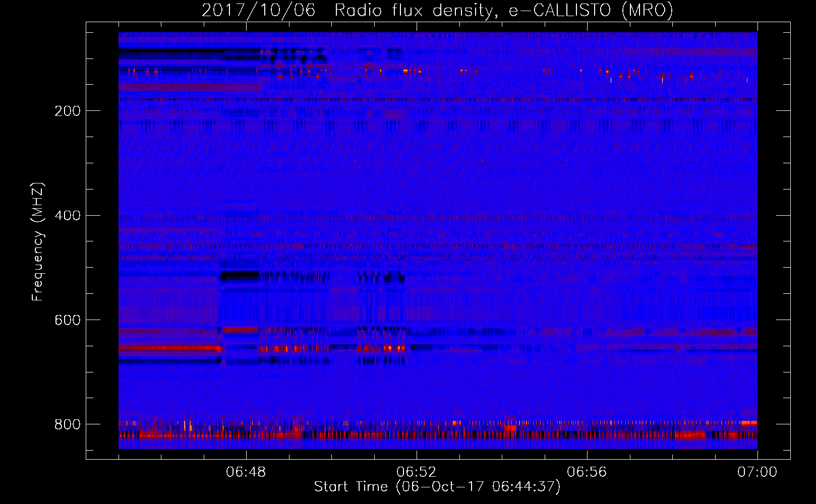Click the 400 frequency tick label
The image size is (816, 504).
click(x=68, y=215)
